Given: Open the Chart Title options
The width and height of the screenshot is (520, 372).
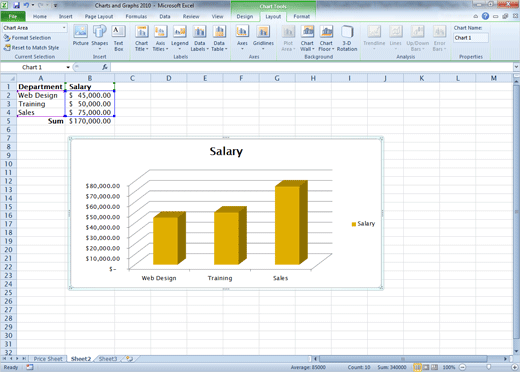Looking at the screenshot, I should tap(142, 38).
